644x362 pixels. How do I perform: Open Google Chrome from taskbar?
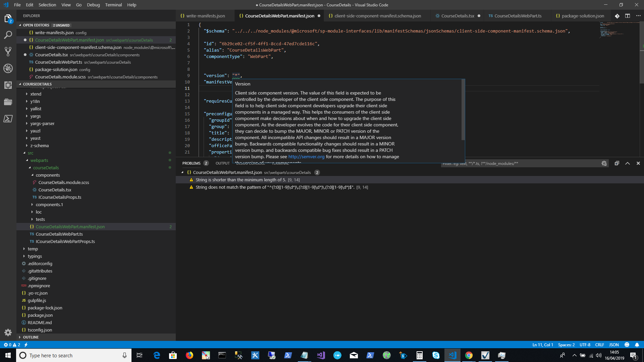pos(469,355)
